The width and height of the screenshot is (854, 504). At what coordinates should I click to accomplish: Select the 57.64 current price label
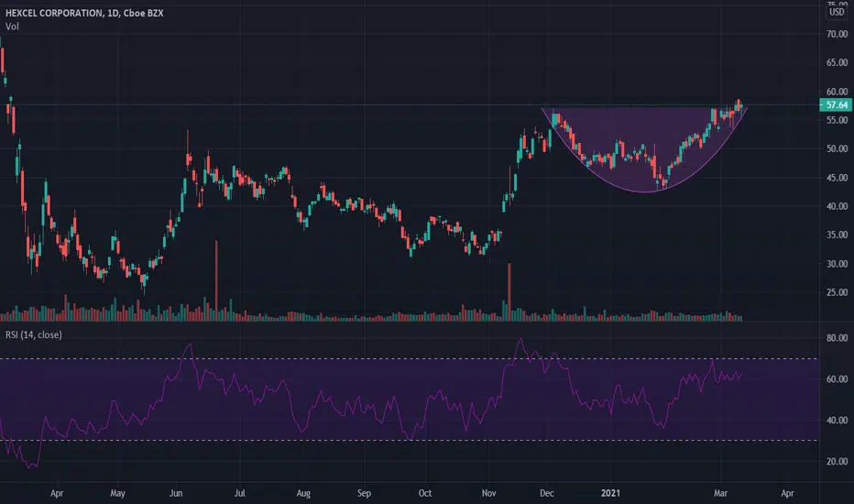coord(836,104)
